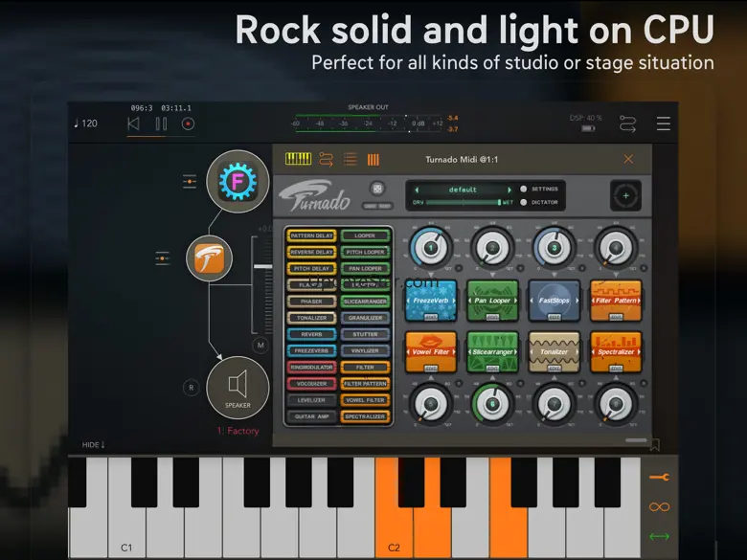This screenshot has height=560, width=747.
Task: Click the Turnado logo
Action: click(x=314, y=195)
